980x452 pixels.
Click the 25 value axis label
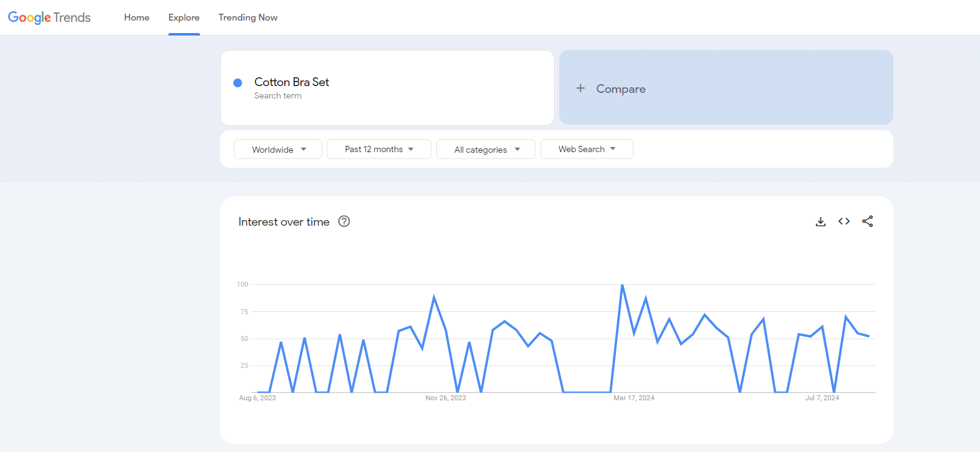244,365
